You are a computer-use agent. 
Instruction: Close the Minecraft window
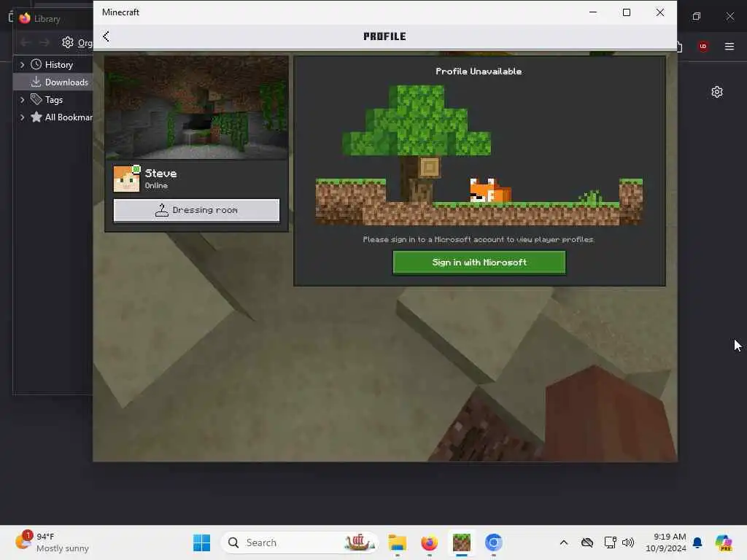click(x=659, y=12)
